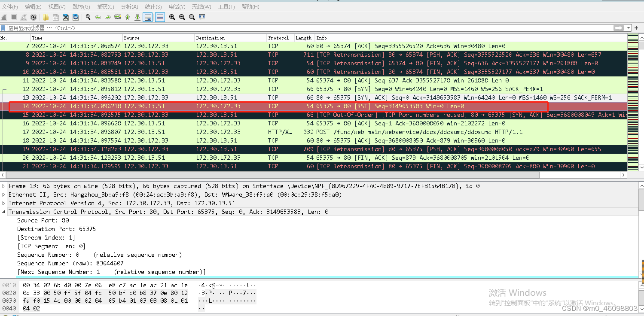This screenshot has width=644, height=316.
Task: Toggle auto-scroll during live capture
Action: coord(148,17)
